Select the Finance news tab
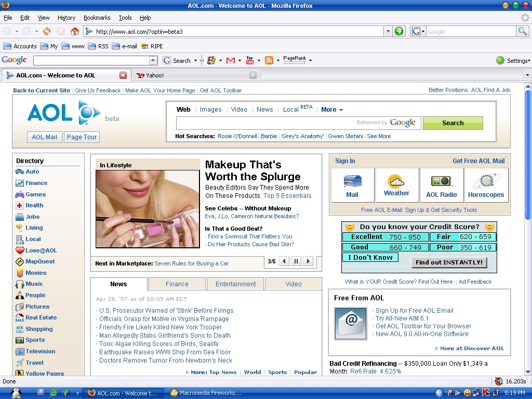This screenshot has width=532, height=399. 177,284
